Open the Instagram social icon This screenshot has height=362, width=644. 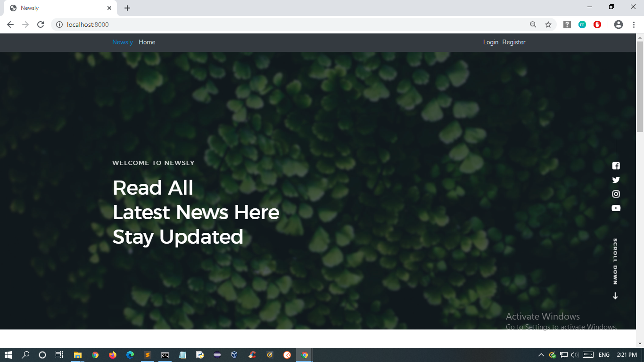616,194
